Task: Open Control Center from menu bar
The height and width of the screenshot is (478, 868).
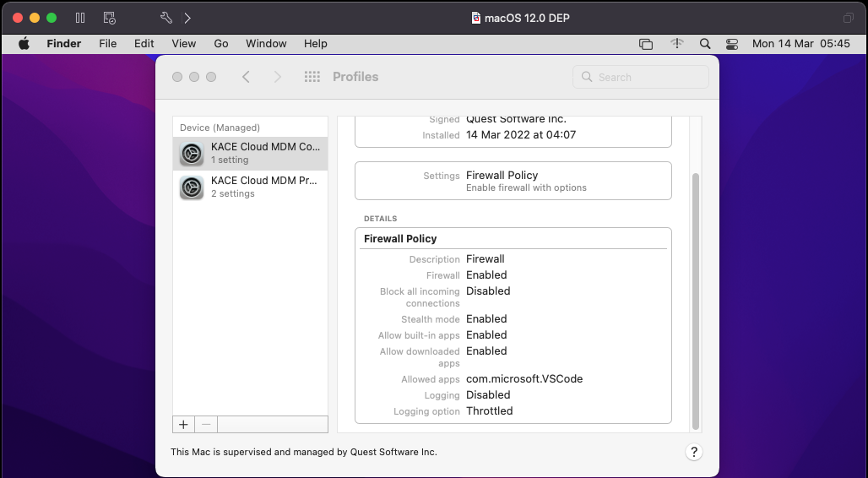Action: tap(731, 44)
